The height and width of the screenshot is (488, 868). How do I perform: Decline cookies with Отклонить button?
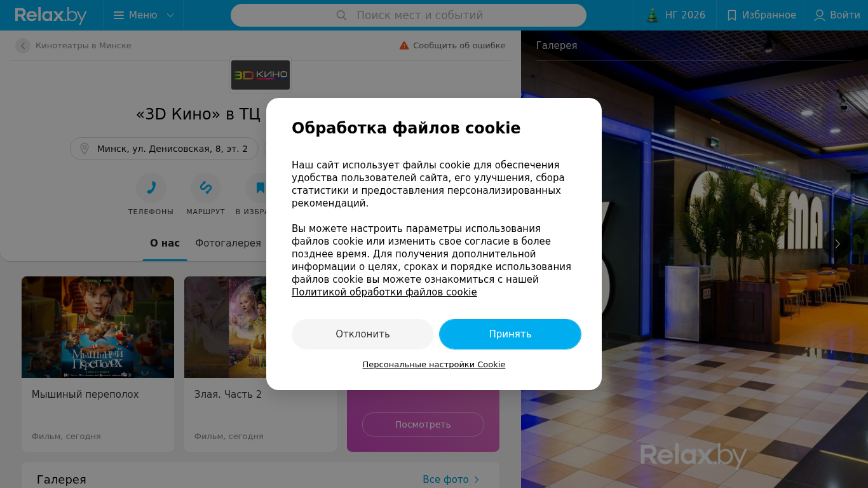363,334
